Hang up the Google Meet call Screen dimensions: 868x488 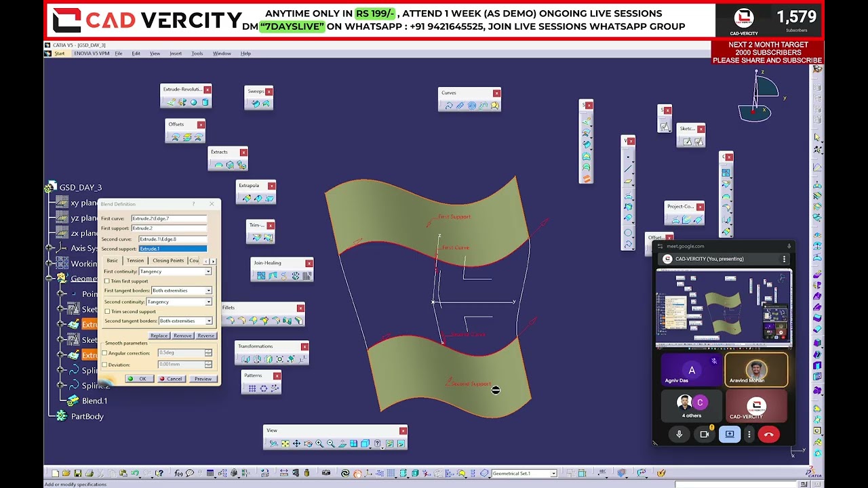[768, 434]
